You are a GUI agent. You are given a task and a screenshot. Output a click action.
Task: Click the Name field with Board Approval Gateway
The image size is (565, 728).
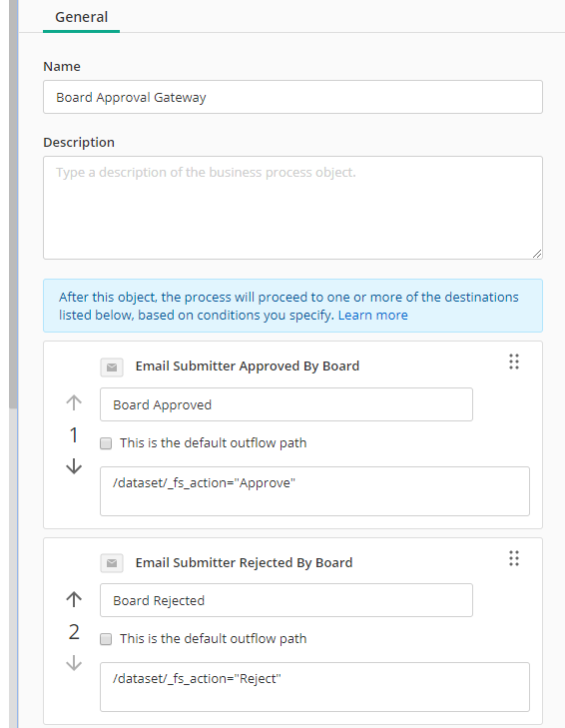292,97
